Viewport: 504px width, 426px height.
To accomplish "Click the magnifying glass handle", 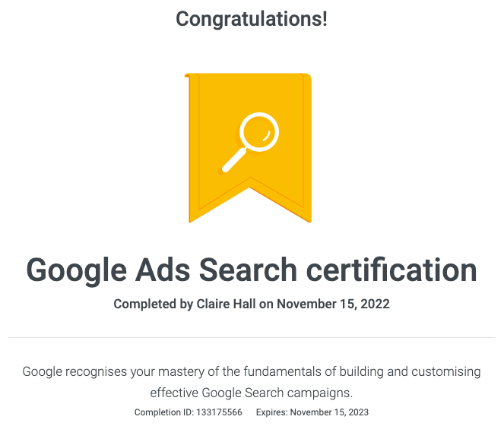I will [x=234, y=160].
